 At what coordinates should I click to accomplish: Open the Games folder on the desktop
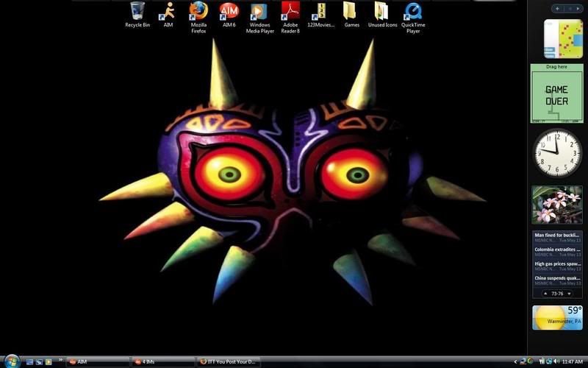pyautogui.click(x=352, y=15)
